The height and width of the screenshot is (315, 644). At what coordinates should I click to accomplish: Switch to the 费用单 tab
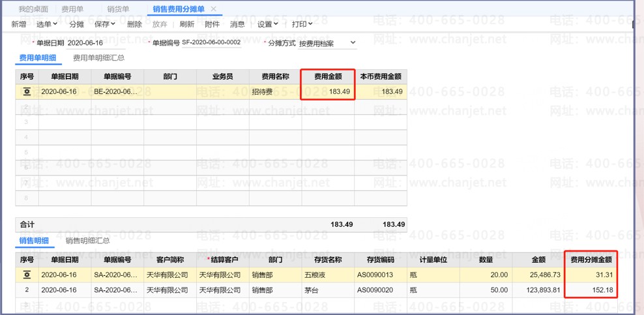tap(72, 9)
